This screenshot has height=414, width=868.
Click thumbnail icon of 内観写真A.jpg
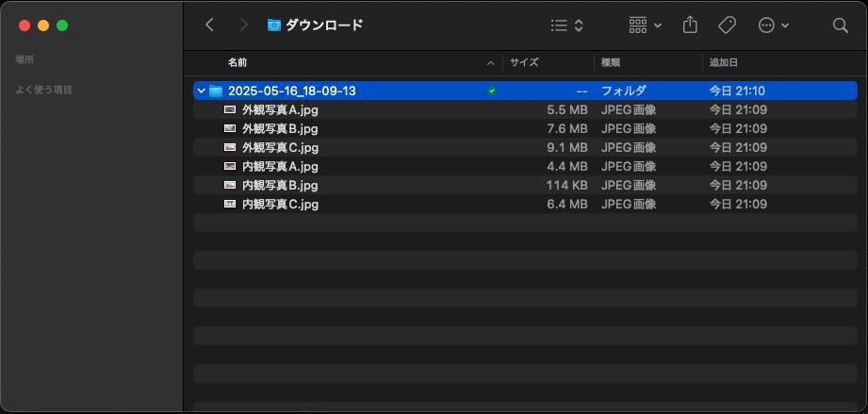pyautogui.click(x=230, y=166)
